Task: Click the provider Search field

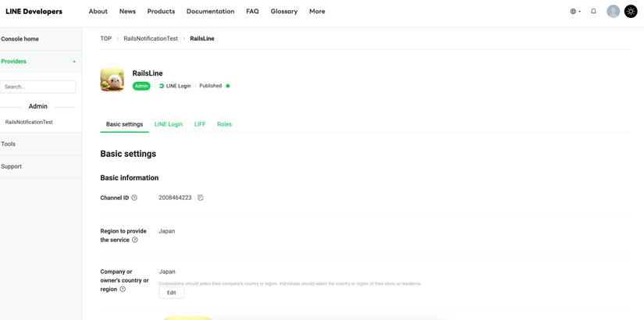Action: 38,87
